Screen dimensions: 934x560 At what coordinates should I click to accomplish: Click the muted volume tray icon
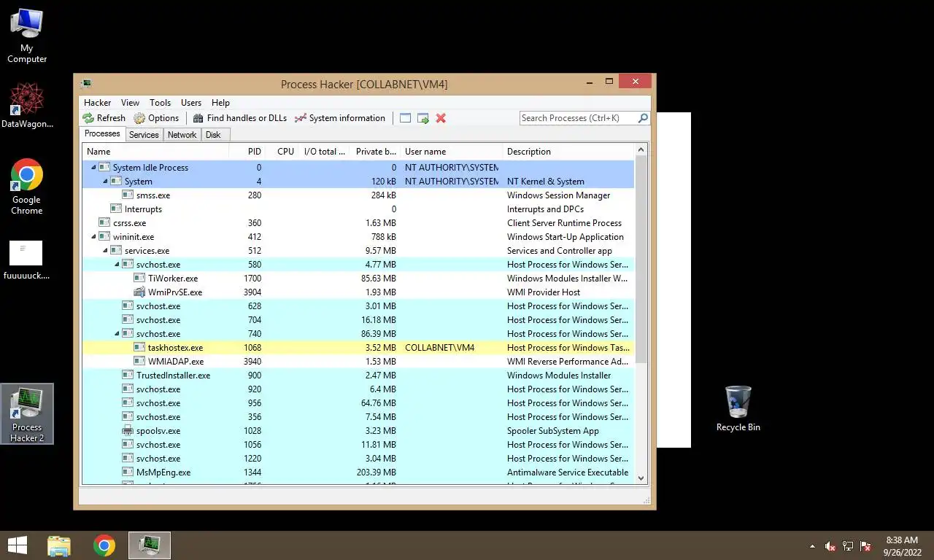tap(830, 546)
